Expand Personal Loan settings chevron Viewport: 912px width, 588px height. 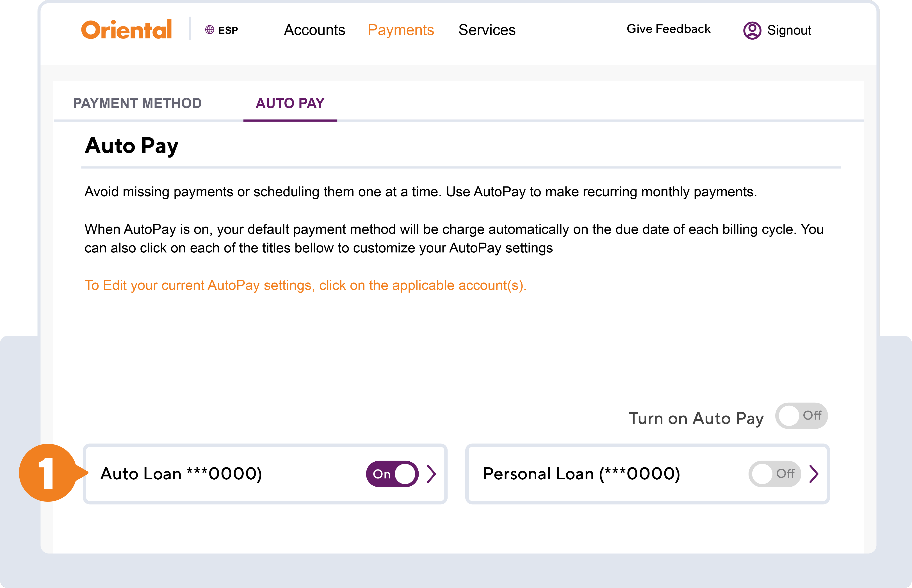click(814, 474)
